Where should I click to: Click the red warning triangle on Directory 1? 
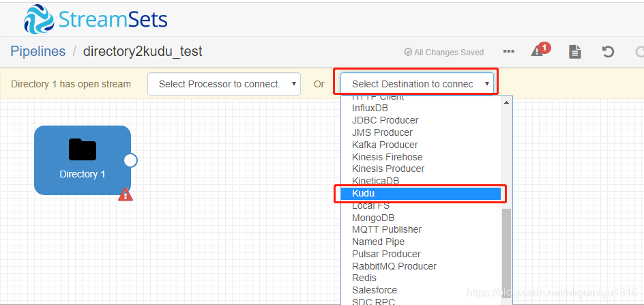click(x=126, y=194)
